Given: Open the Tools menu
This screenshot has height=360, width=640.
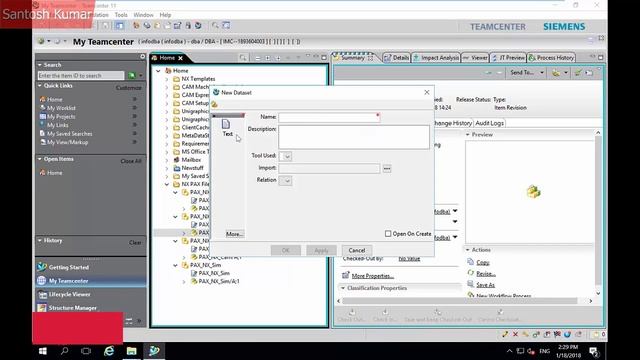Looking at the screenshot, I should point(121,15).
